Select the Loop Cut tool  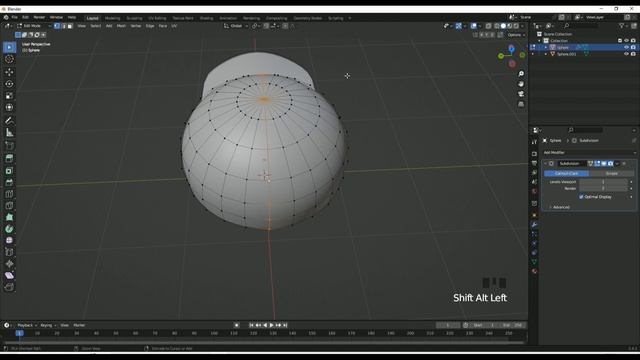click(x=9, y=194)
